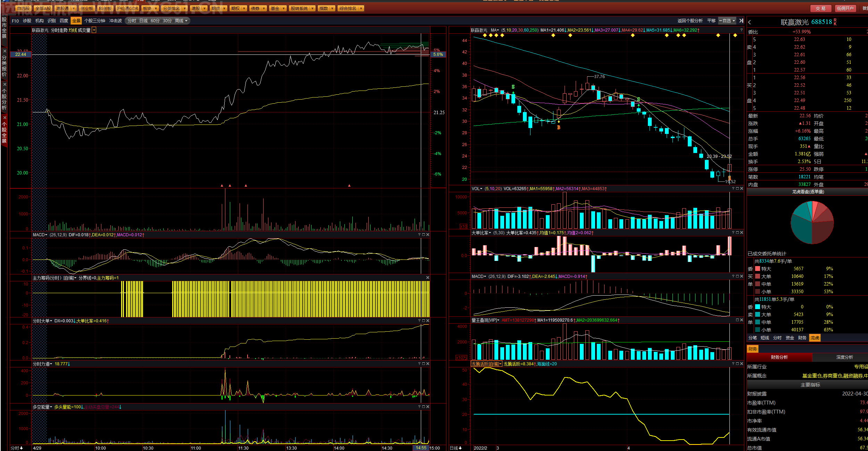Click the red 特大 buy-order color swatch
The width and height of the screenshot is (868, 451).
click(x=758, y=269)
